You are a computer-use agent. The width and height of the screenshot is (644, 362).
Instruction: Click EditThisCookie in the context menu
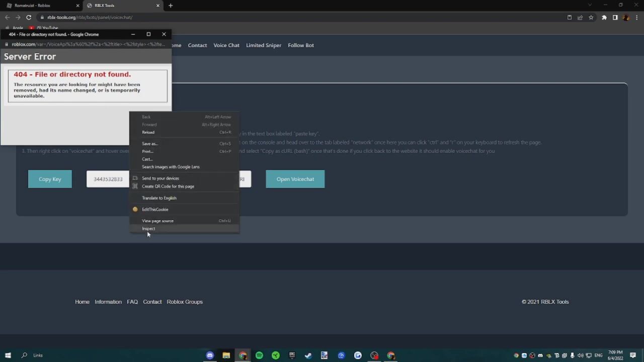pyautogui.click(x=184, y=209)
